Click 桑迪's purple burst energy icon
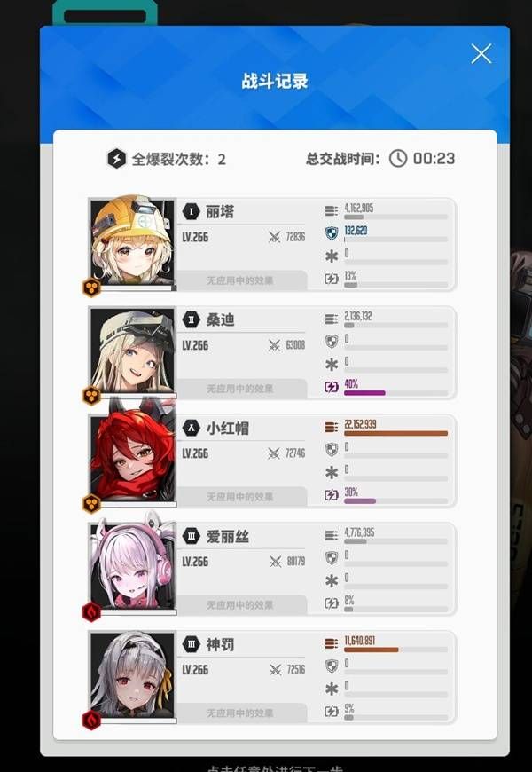Screen dimensions: 532x772 tap(332, 387)
